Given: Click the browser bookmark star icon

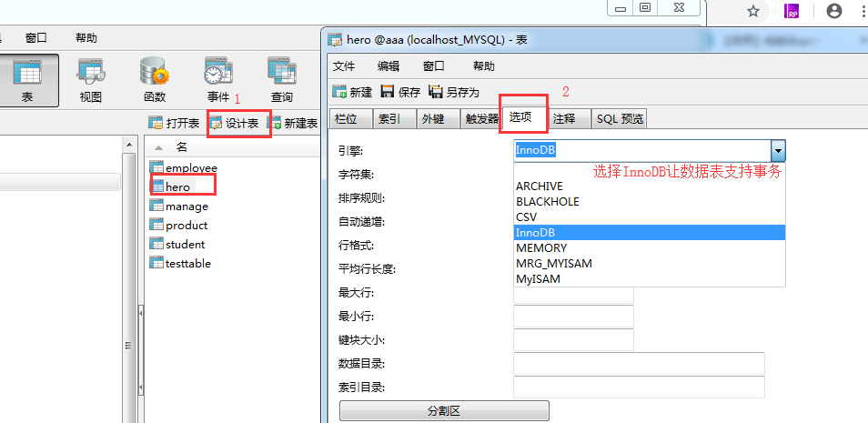Looking at the screenshot, I should [752, 11].
